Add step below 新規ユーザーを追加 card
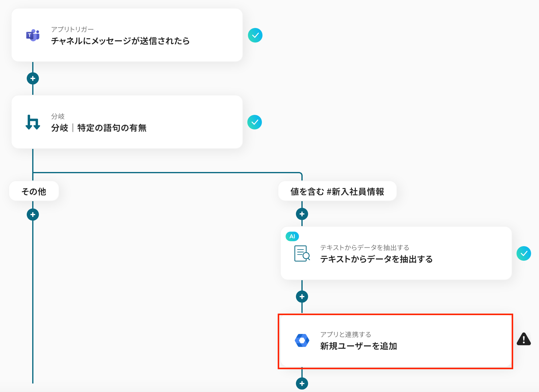 coord(302,383)
